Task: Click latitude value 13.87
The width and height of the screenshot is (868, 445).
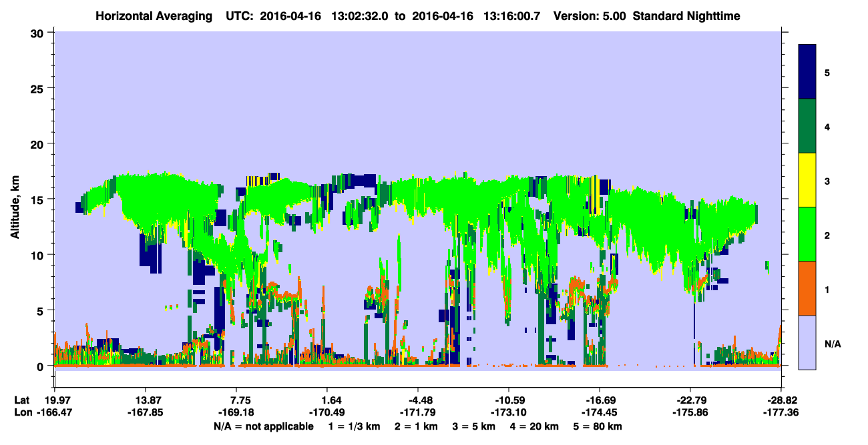Action: 146,400
